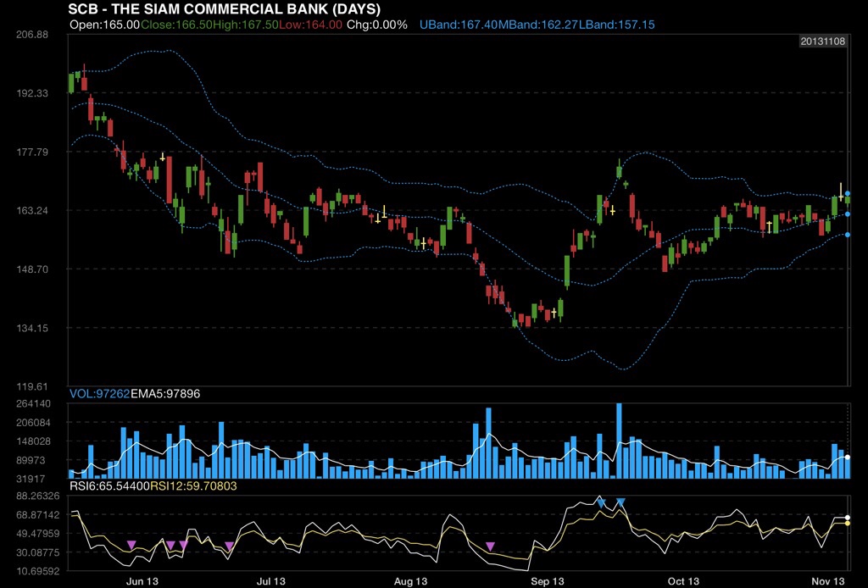Click the Low:164.00 reading
This screenshot has height=588, width=868.
point(310,25)
